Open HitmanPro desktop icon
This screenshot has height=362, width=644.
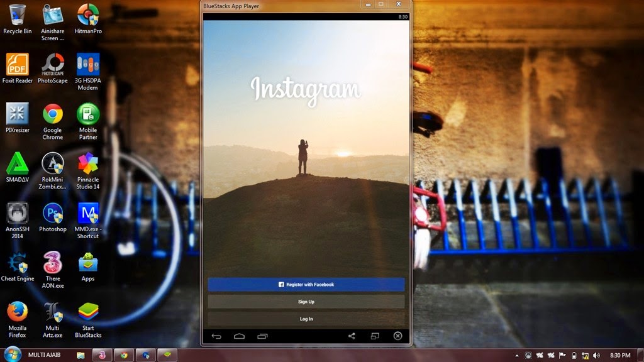point(88,19)
